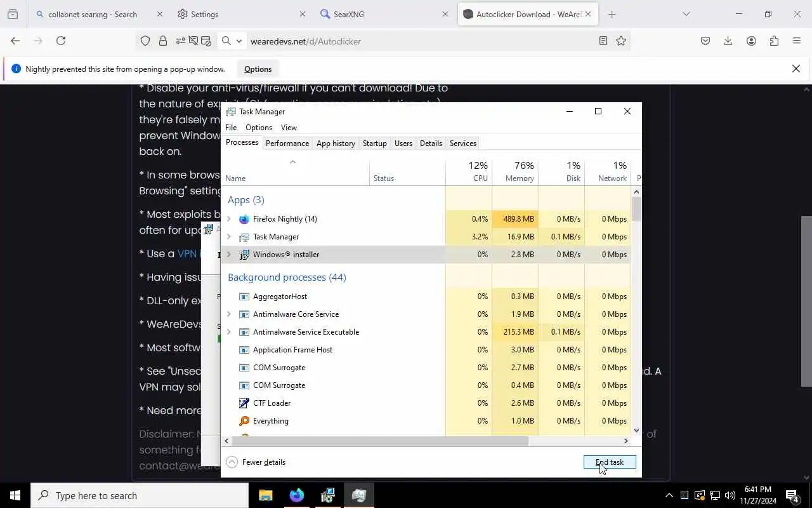Switch to the SearXNG browser tab

(384, 14)
